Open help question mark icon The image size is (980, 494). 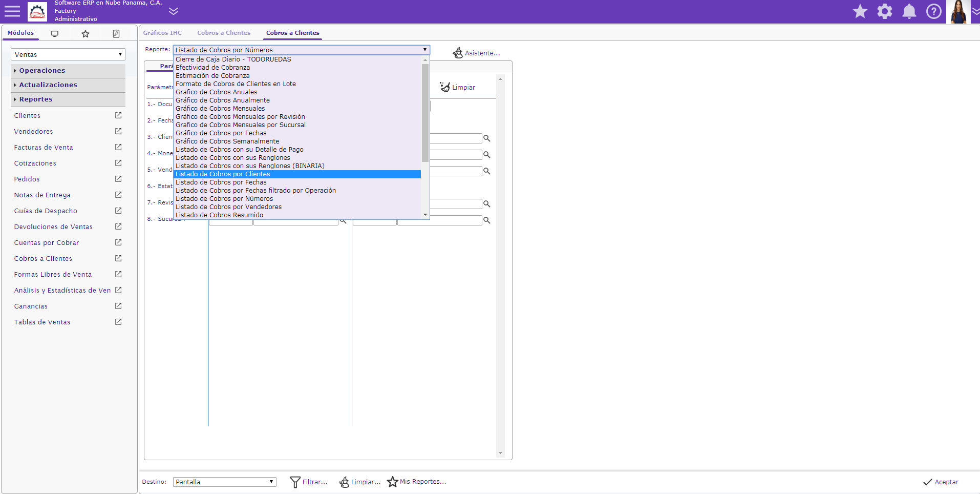[934, 11]
